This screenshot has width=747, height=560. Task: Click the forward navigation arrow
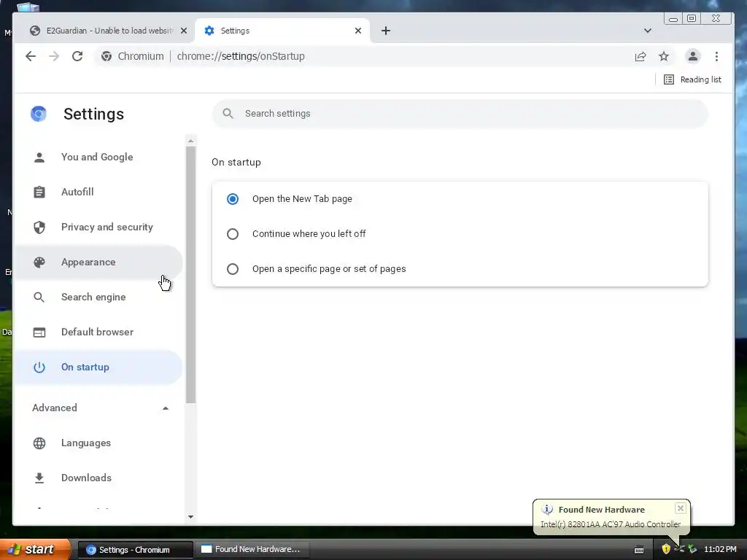[54, 56]
